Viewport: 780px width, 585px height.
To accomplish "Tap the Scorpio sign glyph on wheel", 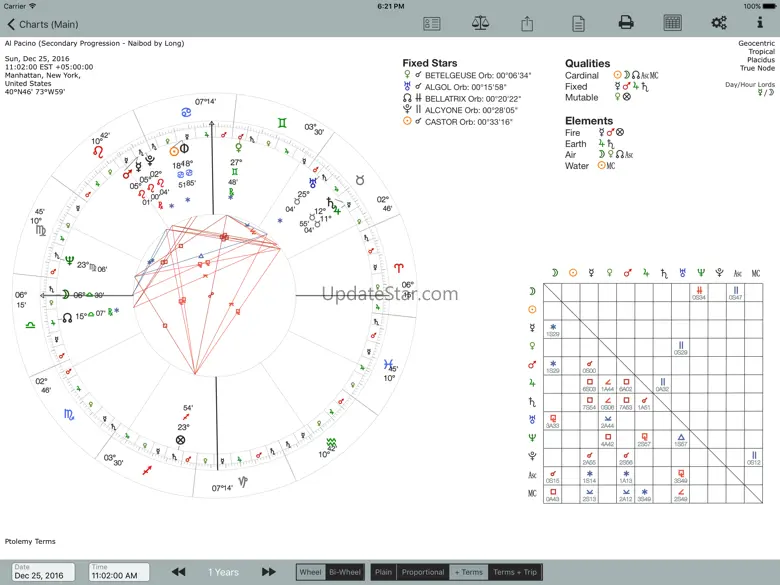I will [x=69, y=414].
